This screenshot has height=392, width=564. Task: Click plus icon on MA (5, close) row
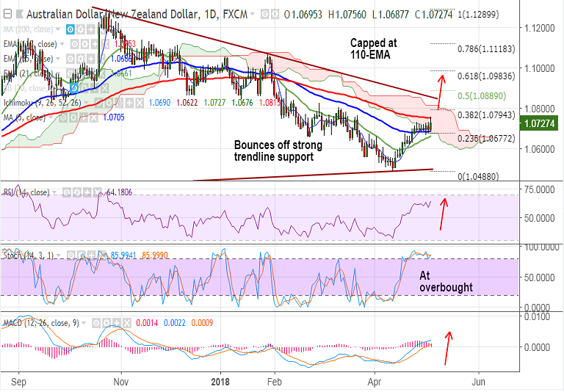[84, 117]
